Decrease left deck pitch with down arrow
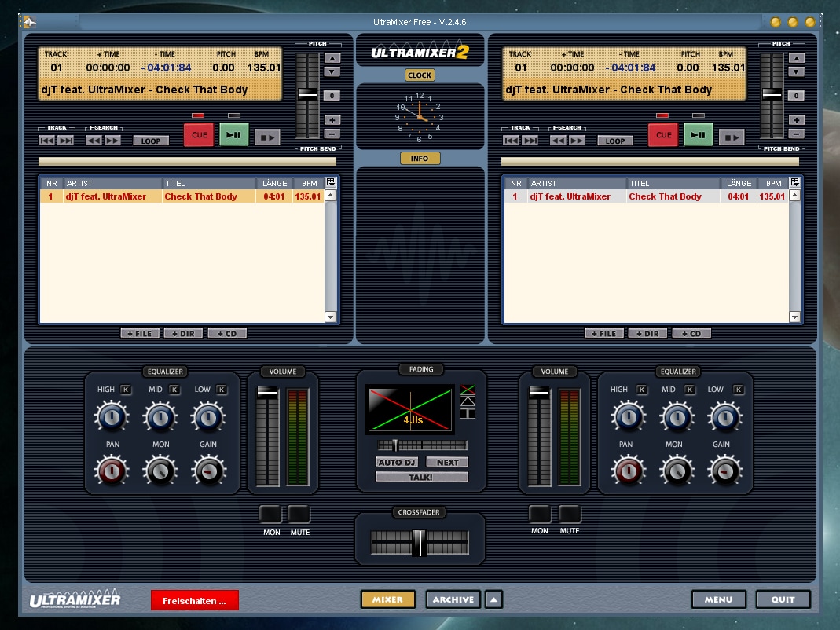This screenshot has height=630, width=840. point(332,71)
